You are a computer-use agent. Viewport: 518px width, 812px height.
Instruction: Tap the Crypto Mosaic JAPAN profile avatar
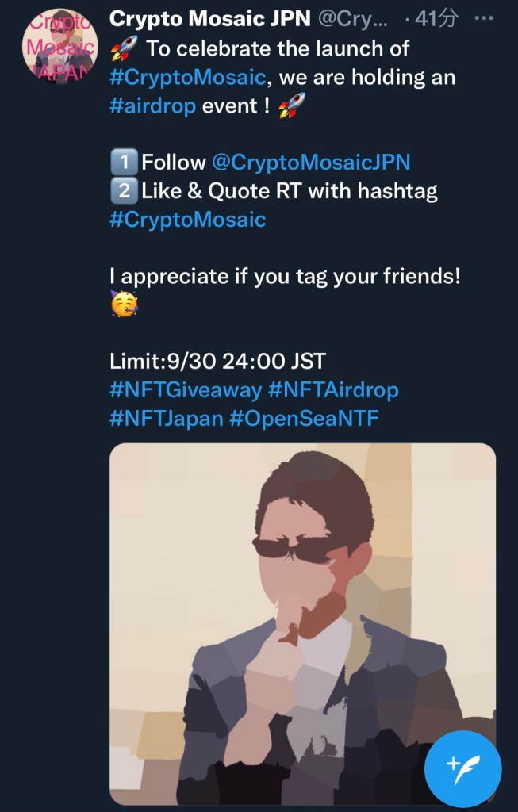coord(59,45)
